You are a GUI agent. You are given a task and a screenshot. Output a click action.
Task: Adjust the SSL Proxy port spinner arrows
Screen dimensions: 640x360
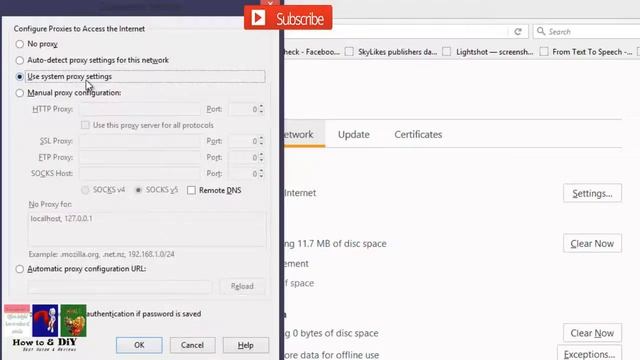click(261, 141)
